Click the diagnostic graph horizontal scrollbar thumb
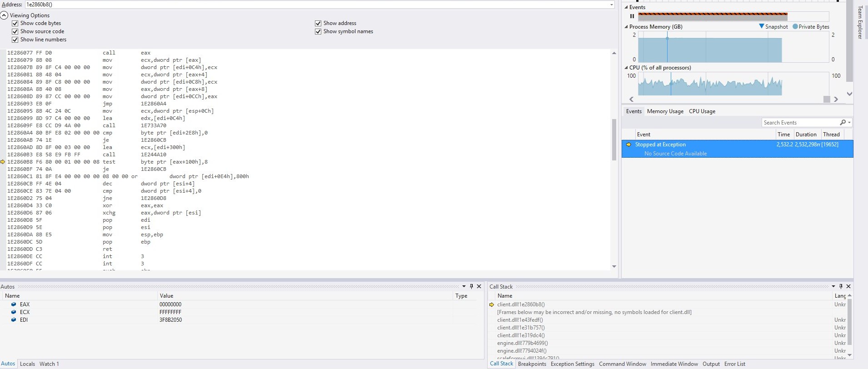Image resolution: width=868 pixels, height=369 pixels. (x=827, y=99)
